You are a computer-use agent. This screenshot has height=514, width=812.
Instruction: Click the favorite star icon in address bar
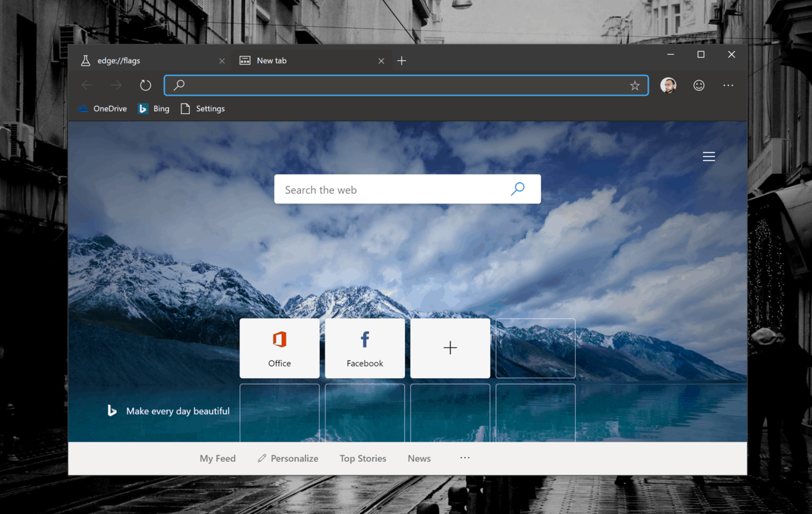635,86
